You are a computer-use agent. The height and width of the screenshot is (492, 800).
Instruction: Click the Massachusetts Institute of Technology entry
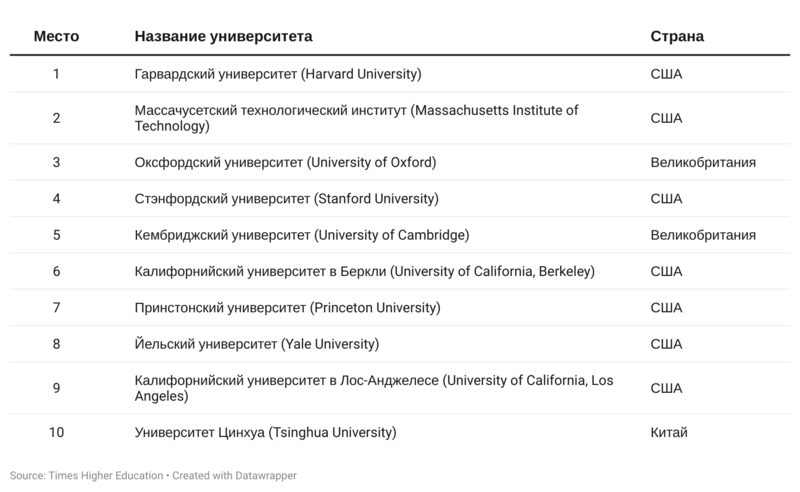point(356,118)
